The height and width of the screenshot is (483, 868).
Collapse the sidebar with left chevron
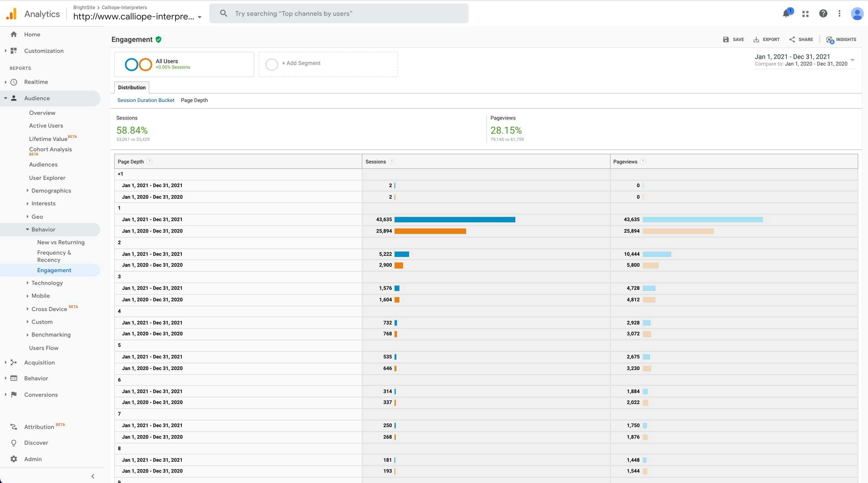click(x=93, y=476)
